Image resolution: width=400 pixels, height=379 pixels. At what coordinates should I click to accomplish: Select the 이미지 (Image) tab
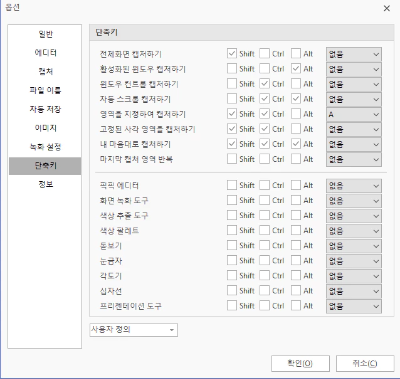point(45,128)
